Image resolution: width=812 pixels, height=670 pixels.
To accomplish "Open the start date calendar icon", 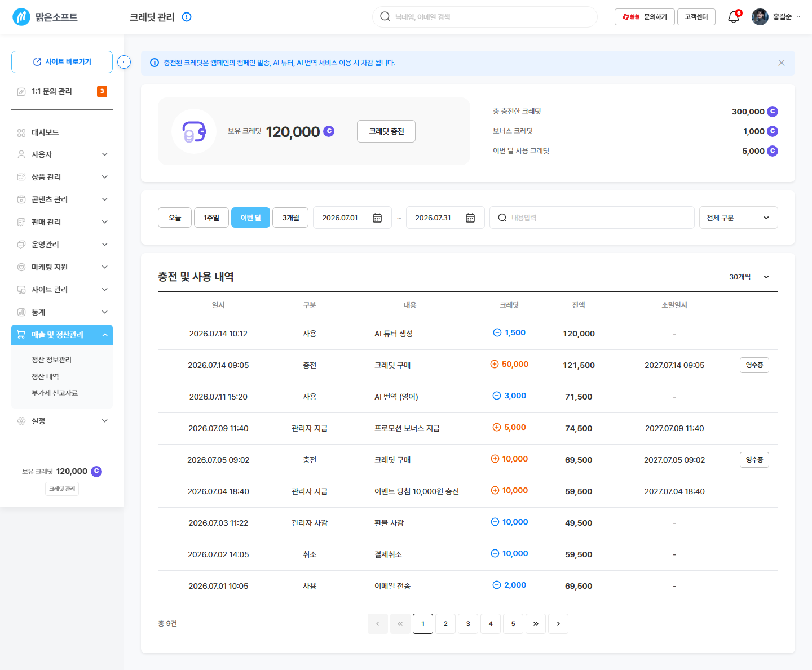I will pyautogui.click(x=377, y=218).
